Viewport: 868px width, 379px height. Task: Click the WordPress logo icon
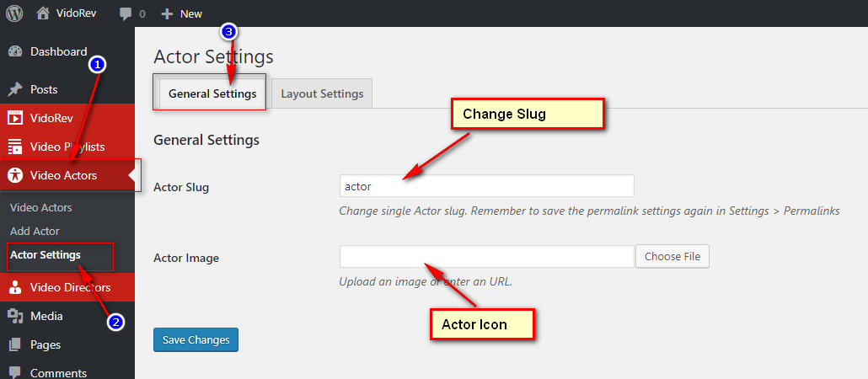point(14,13)
